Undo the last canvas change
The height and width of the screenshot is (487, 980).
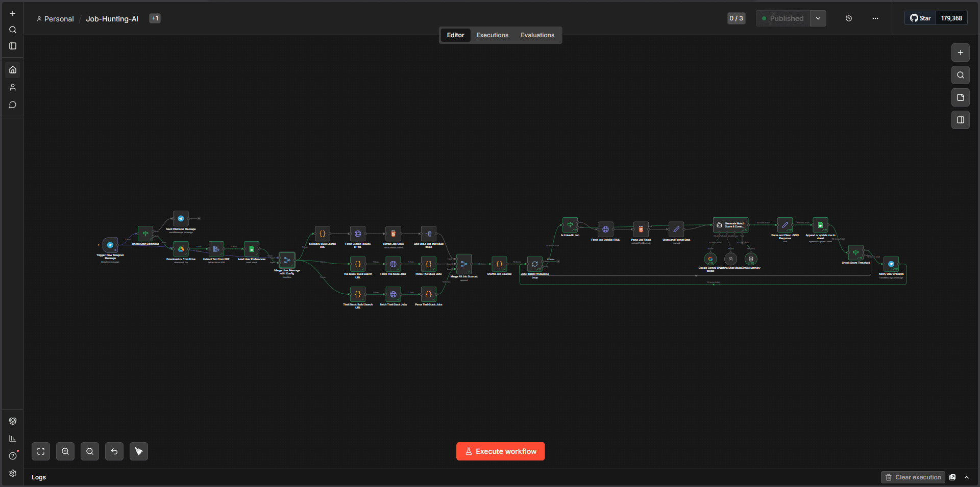(x=114, y=451)
